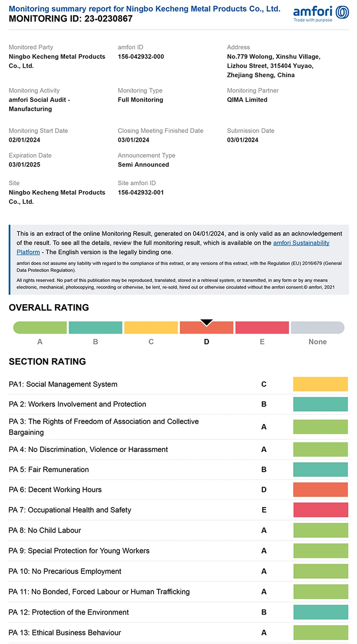Click the report title heading at the top

click(x=145, y=9)
